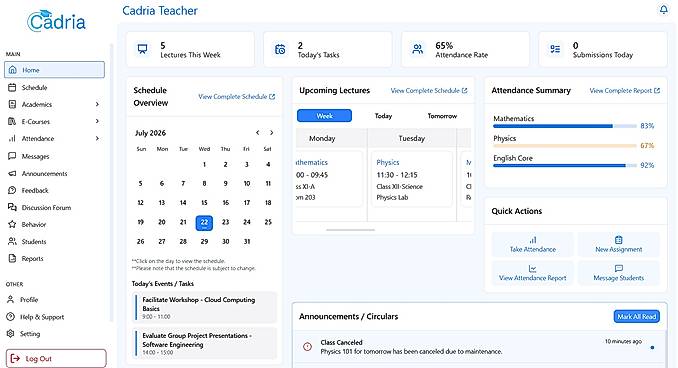This screenshot has height=368, width=678.
Task: Click the Announcements megaphone icon in sidebar
Action: (12, 173)
